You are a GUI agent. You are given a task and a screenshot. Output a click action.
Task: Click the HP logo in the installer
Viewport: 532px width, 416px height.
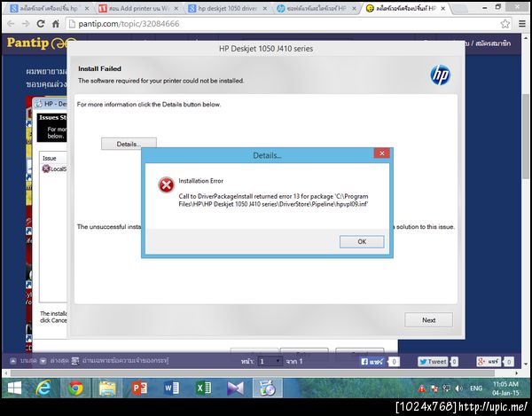click(440, 75)
